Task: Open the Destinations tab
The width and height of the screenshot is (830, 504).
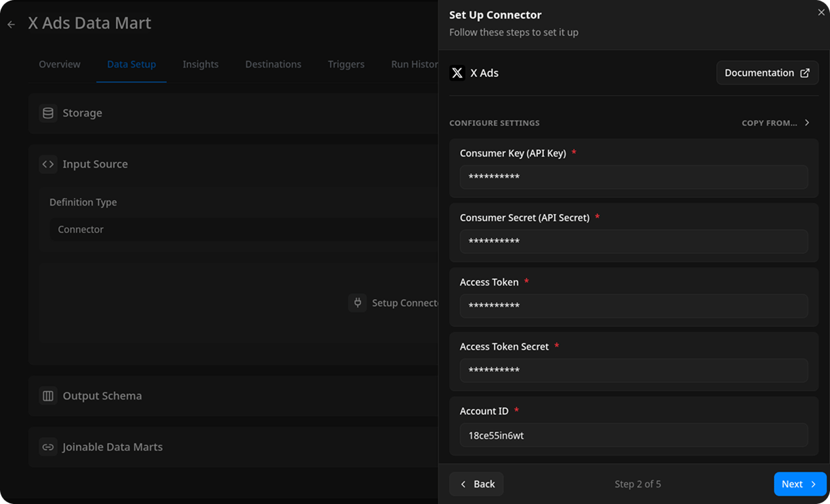Action: pos(274,64)
